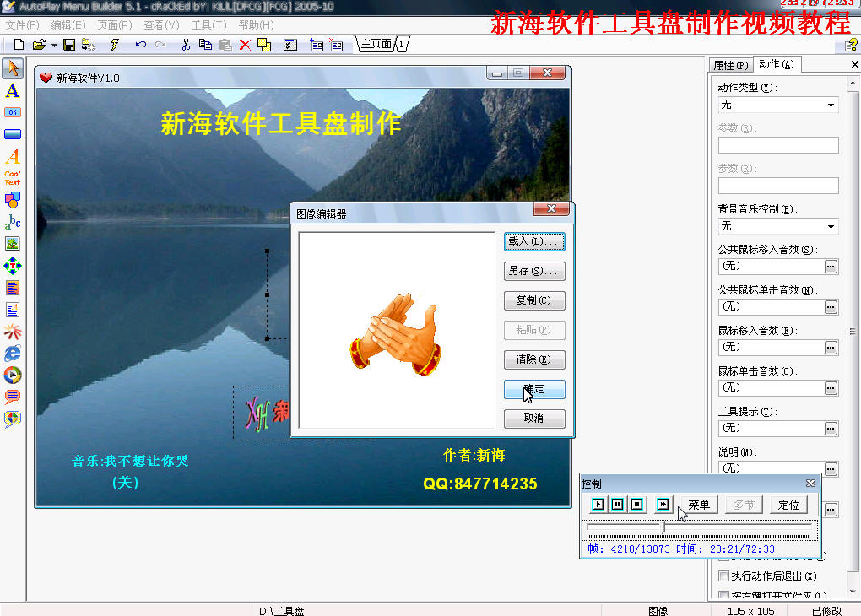Viewport: 861px width, 616px height.
Task: Open the 文件 menu
Action: tap(22, 25)
